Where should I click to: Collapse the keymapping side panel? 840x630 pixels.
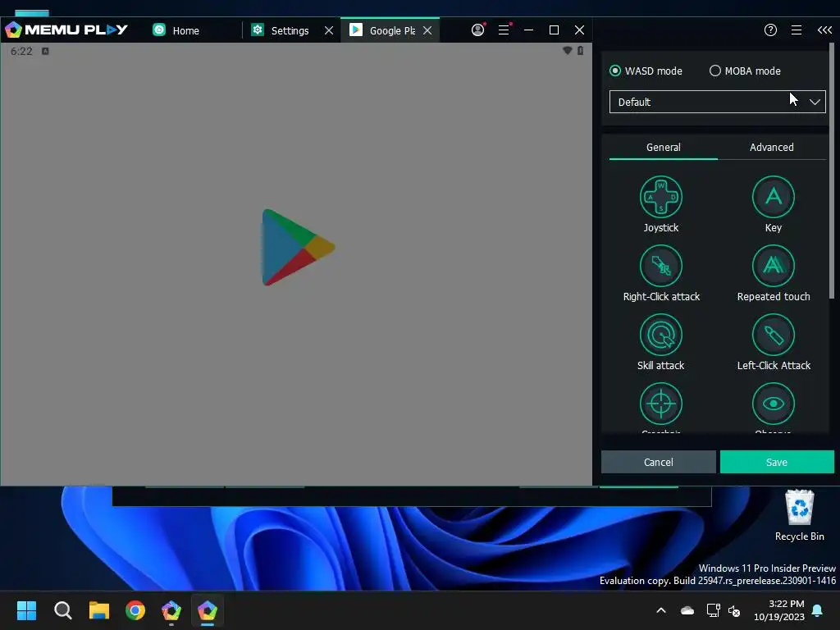click(824, 30)
